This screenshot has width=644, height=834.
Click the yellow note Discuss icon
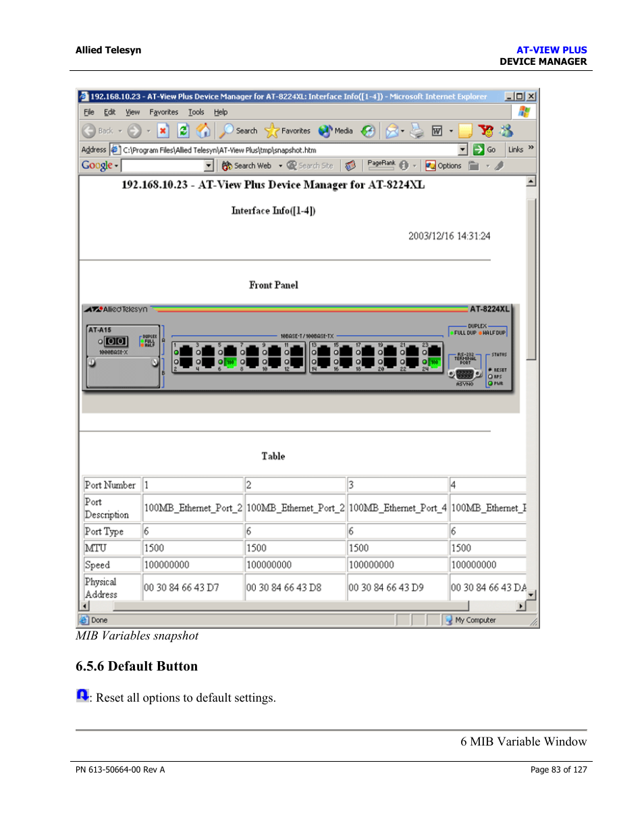coord(465,131)
